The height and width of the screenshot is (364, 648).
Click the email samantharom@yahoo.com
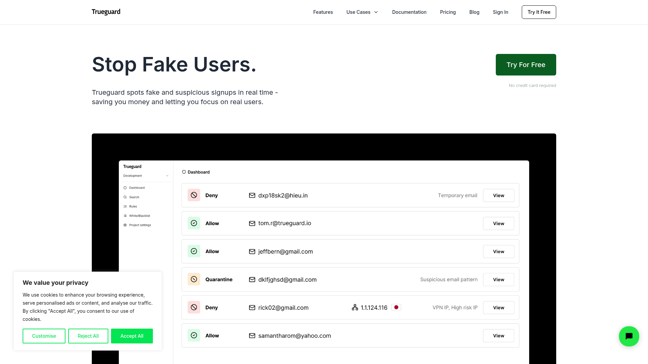tap(295, 336)
